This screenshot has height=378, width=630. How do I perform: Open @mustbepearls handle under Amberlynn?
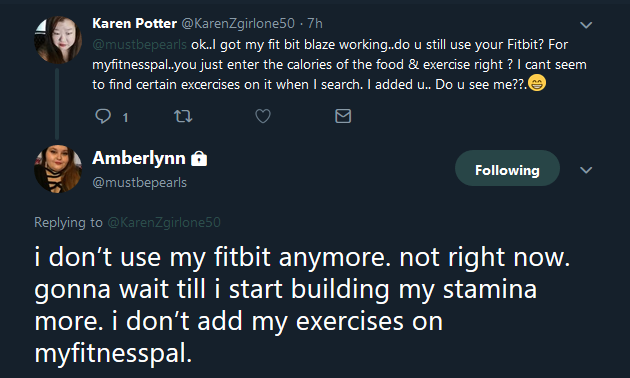(139, 182)
